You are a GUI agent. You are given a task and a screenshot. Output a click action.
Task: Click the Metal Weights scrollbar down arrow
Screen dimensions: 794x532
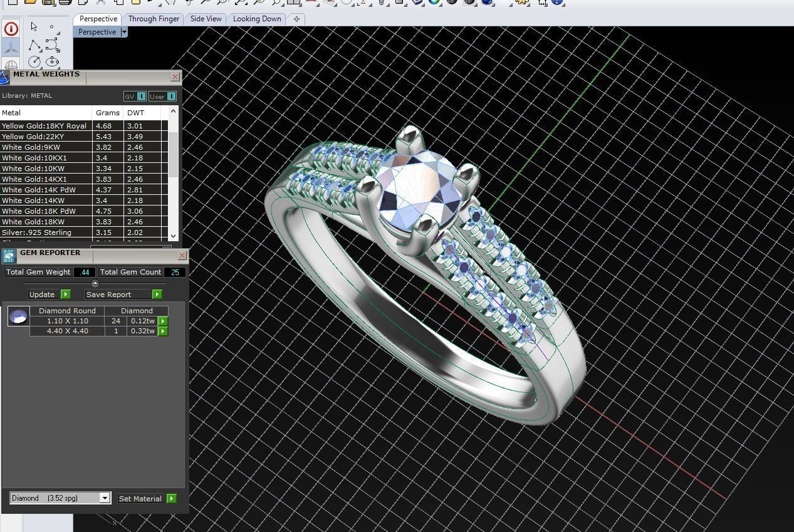pyautogui.click(x=174, y=236)
